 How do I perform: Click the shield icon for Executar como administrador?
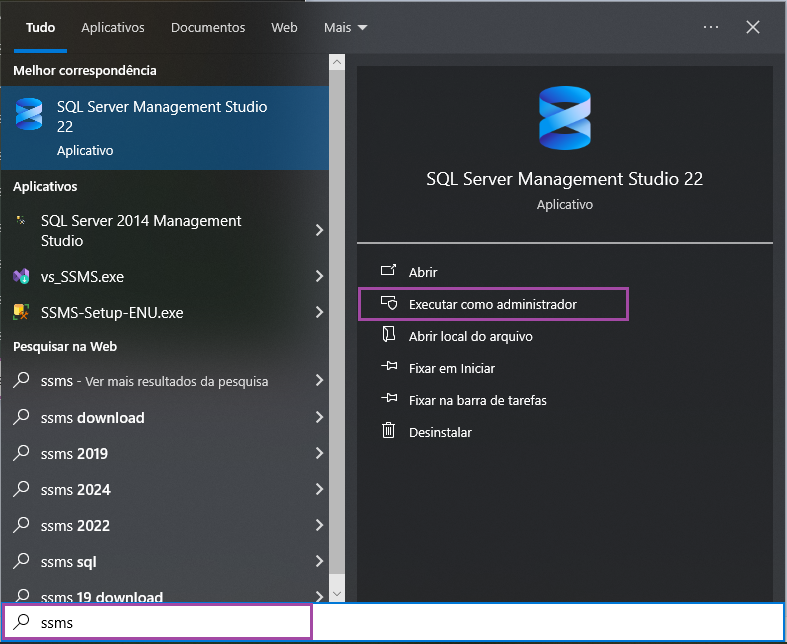click(389, 304)
